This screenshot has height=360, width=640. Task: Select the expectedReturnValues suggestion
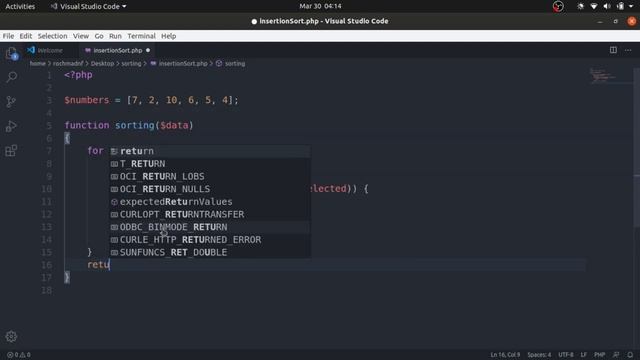(x=210, y=202)
